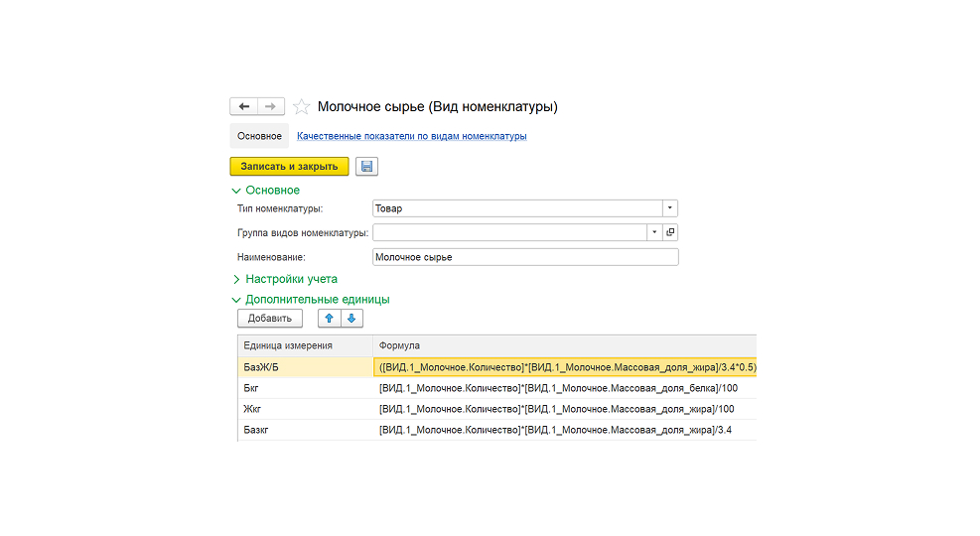The height and width of the screenshot is (536, 980).
Task: Move row up with blue up arrow
Action: coord(330,318)
